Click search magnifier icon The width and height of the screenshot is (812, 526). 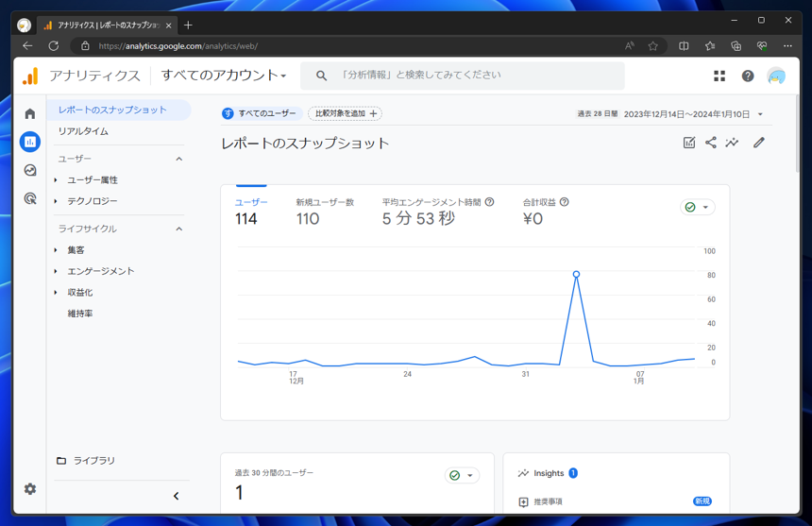(x=321, y=76)
